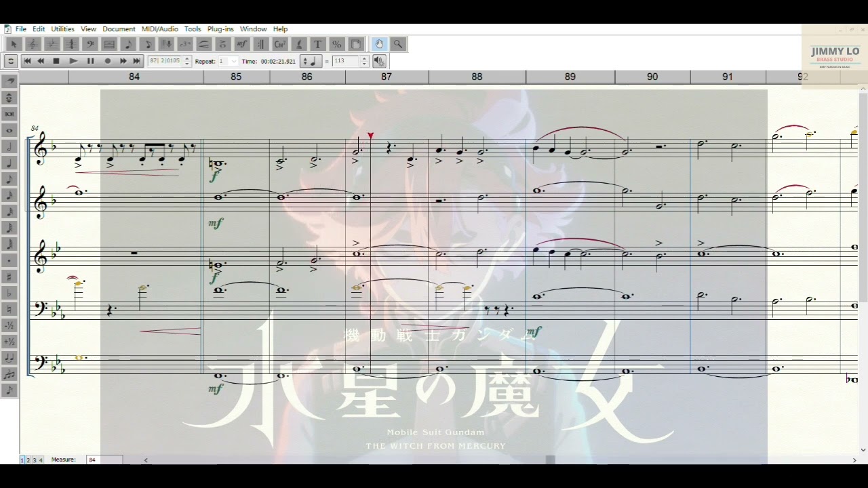This screenshot has height=488, width=868.
Task: Toggle the grace note tool in palette
Action: point(9,390)
